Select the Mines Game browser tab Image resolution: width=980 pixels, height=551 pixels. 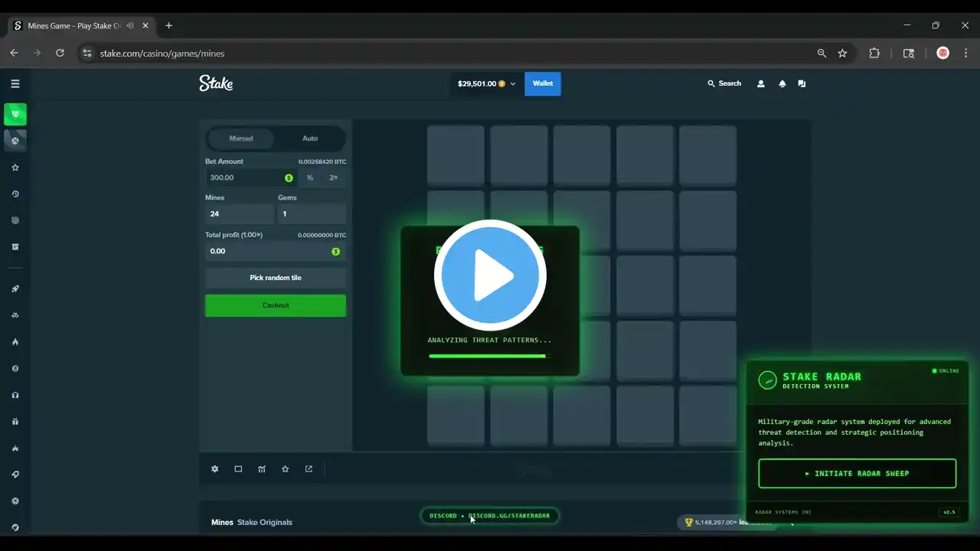point(82,26)
